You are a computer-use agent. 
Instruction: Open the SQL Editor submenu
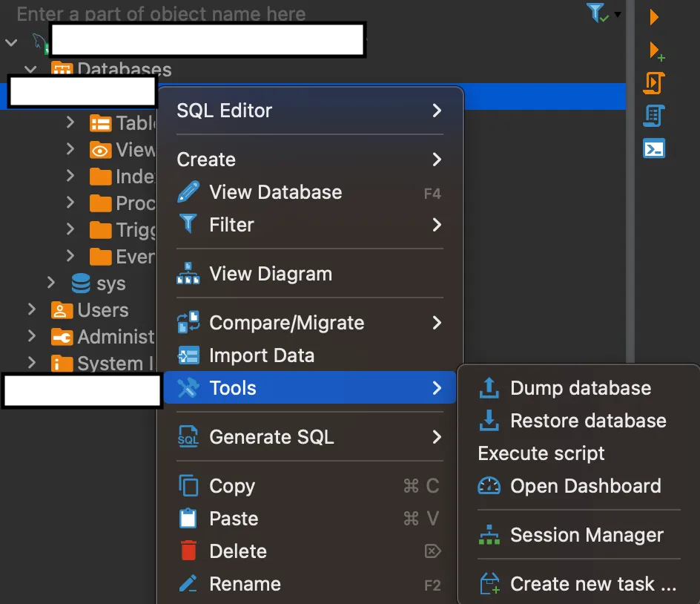pyautogui.click(x=310, y=111)
